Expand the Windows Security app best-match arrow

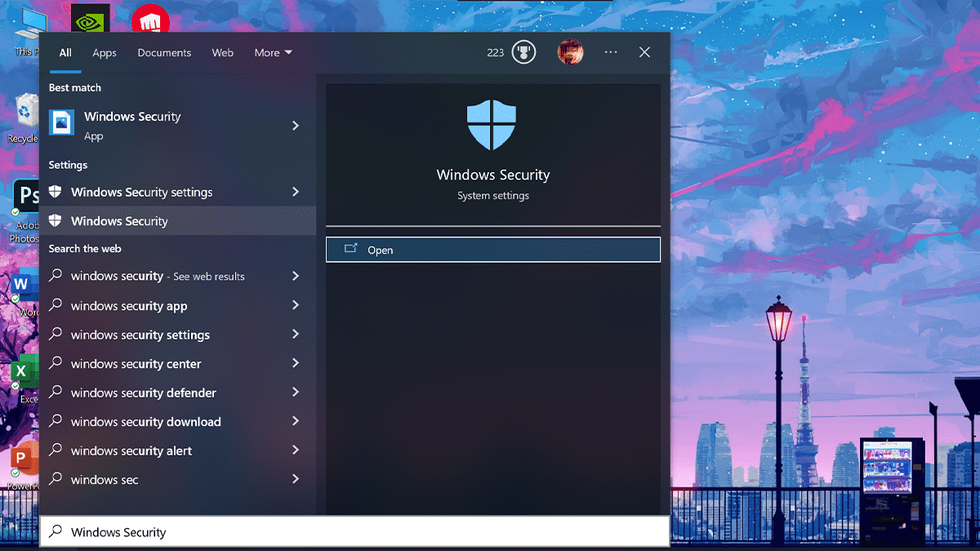click(296, 126)
